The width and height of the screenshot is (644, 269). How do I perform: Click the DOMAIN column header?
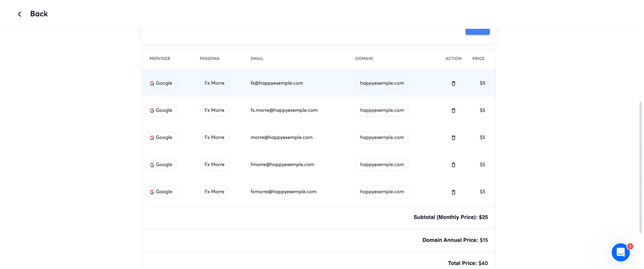tap(364, 58)
